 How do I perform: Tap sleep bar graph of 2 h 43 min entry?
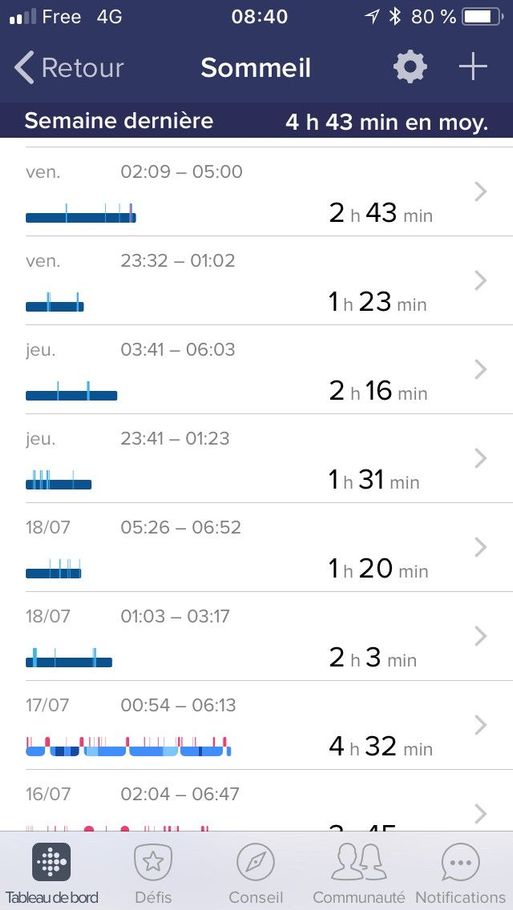click(81, 214)
